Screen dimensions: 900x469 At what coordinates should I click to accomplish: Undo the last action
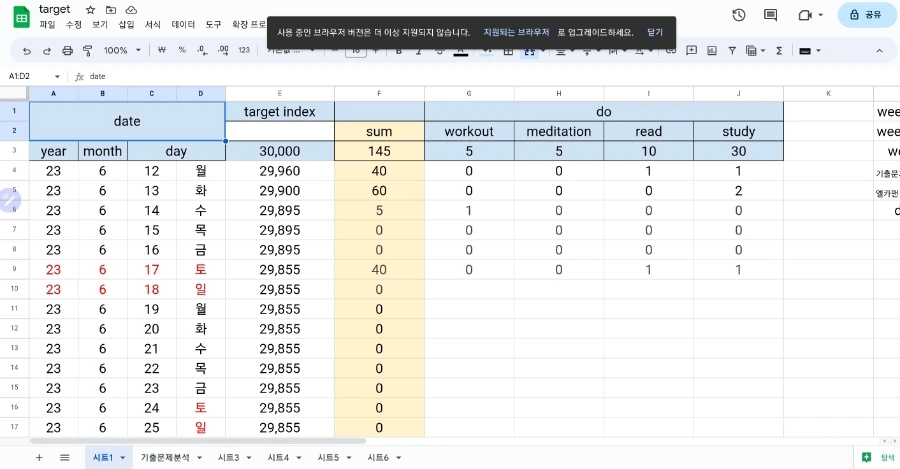[x=26, y=51]
